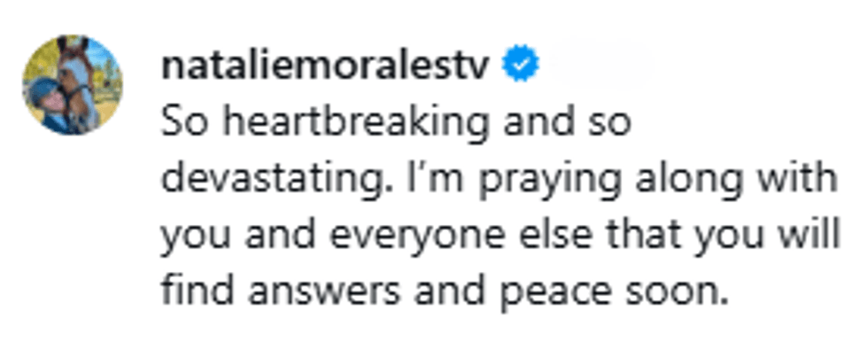Image resolution: width=868 pixels, height=348 pixels.
Task: Click the "you and everyone else" comment line
Action: (500, 236)
